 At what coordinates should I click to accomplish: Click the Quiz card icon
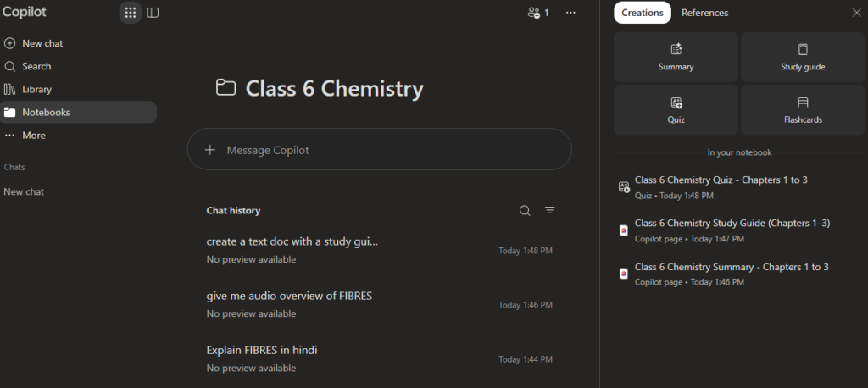point(676,103)
